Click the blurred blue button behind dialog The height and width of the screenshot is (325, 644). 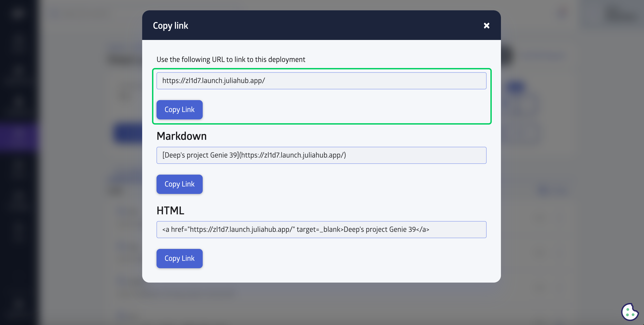tap(128, 133)
